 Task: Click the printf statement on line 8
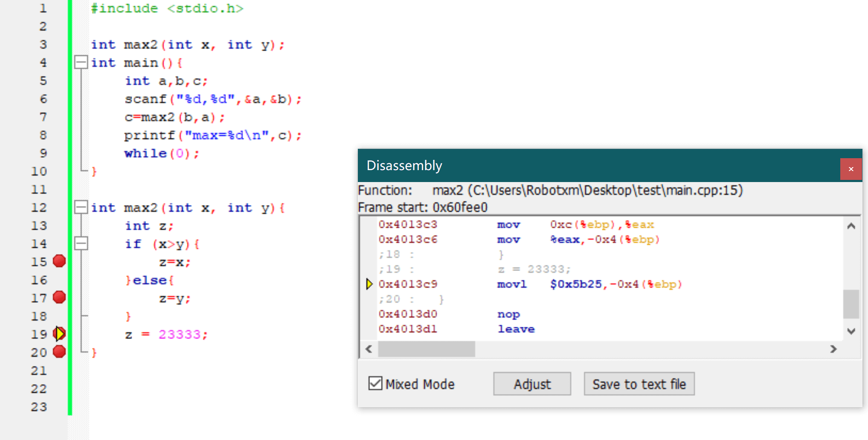213,135
